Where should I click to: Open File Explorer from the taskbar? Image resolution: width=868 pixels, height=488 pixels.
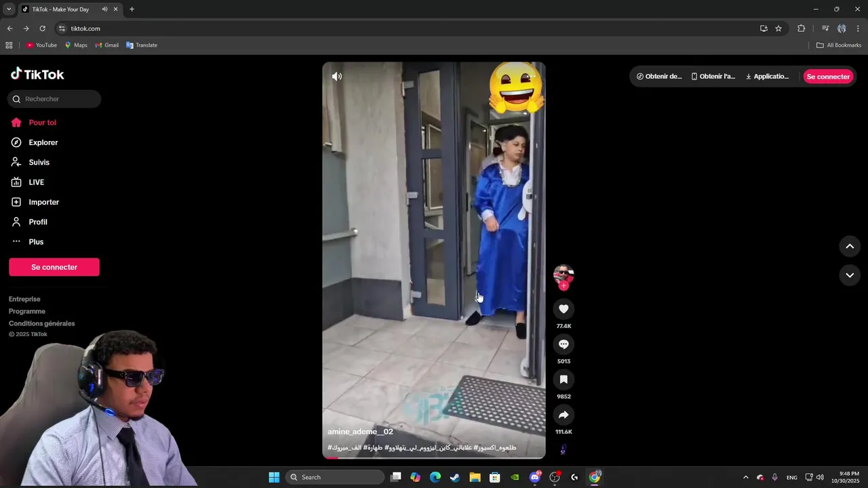(475, 477)
